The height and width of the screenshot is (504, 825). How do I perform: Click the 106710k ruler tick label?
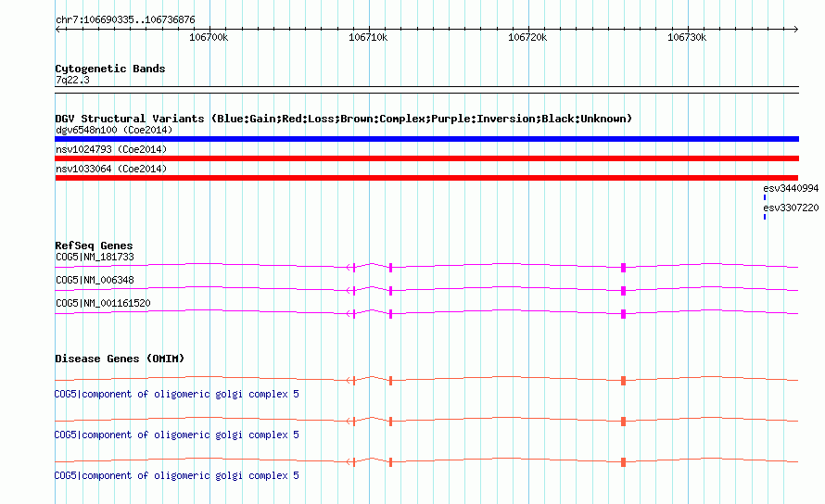pos(368,37)
